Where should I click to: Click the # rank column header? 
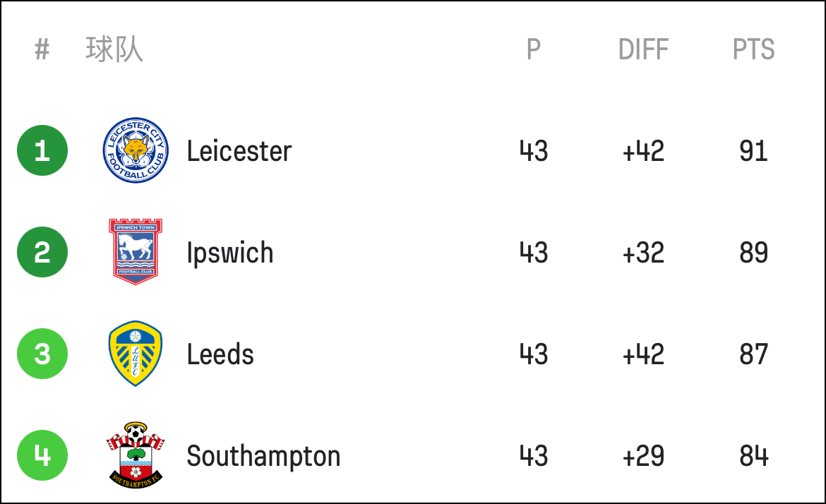(x=42, y=50)
